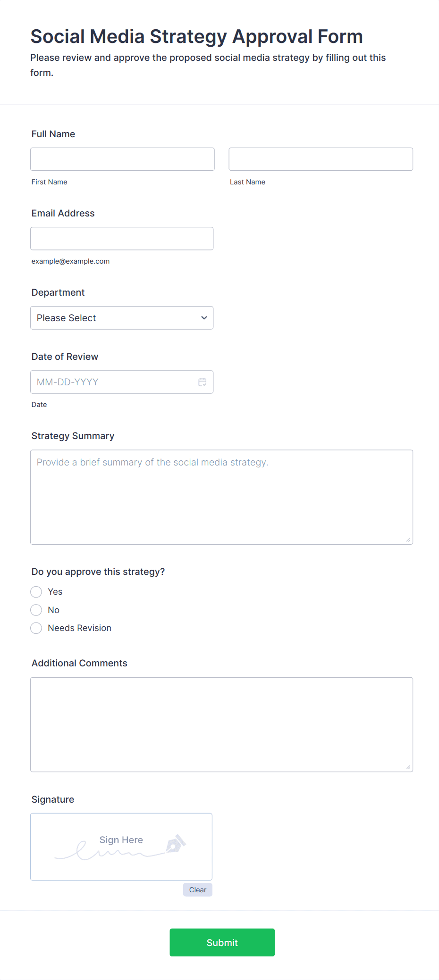Click the Additional Comments text area

point(221,724)
